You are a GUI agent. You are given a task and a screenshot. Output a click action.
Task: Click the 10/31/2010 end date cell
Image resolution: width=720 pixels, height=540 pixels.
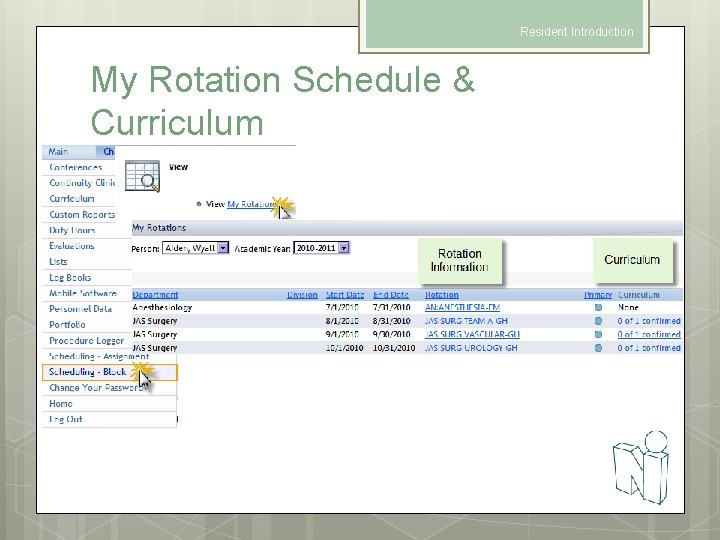coord(394,348)
